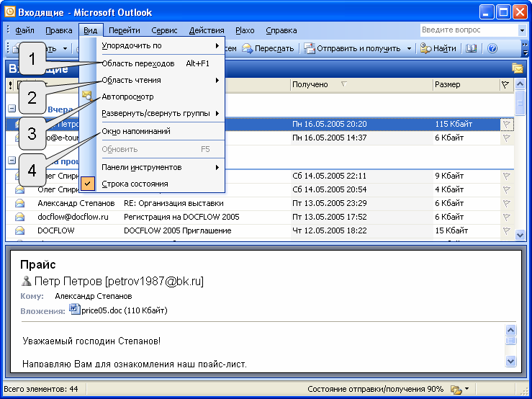Click the Word icon of price05.doc
This screenshot has height=399, width=532.
coord(74,309)
